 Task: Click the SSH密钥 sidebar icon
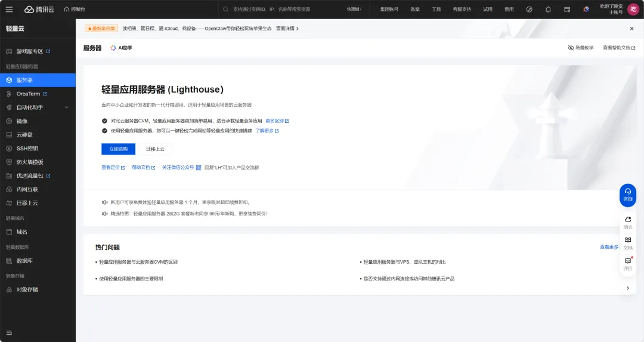pyautogui.click(x=9, y=149)
